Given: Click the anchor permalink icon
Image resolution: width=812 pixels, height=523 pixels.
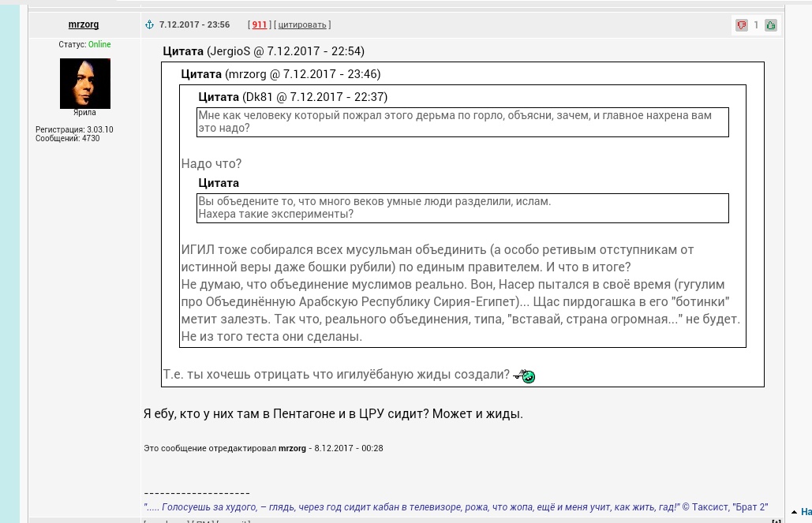Looking at the screenshot, I should point(149,25).
